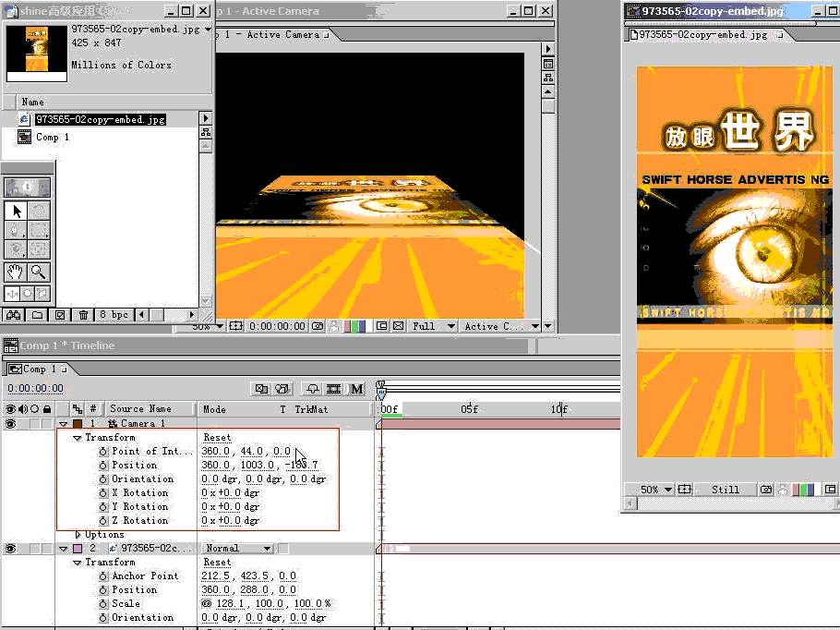
Task: Toggle the Scale stopwatch on layer 2
Action: (103, 604)
